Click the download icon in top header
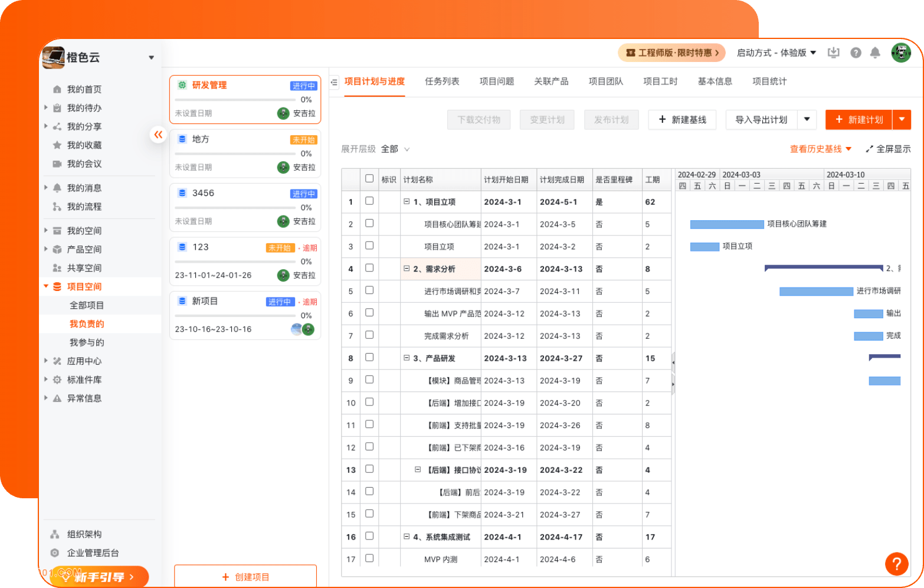Viewport: 924px width, 588px height. [x=833, y=53]
